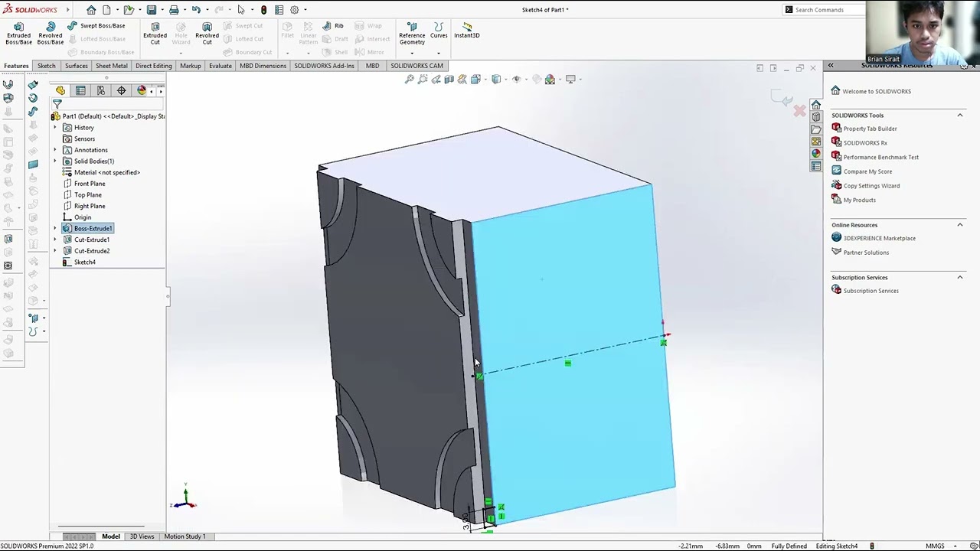
Task: Open the ConfigurationManager tab icon
Action: (101, 90)
